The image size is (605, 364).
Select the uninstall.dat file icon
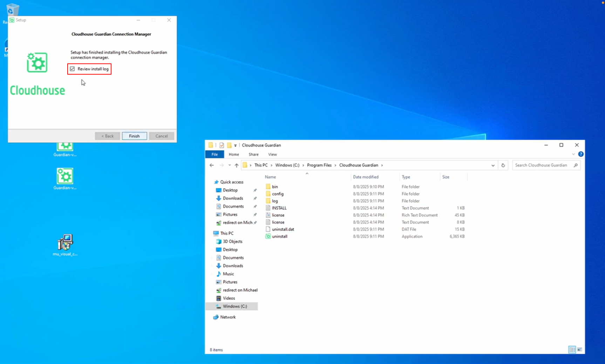[x=268, y=229]
